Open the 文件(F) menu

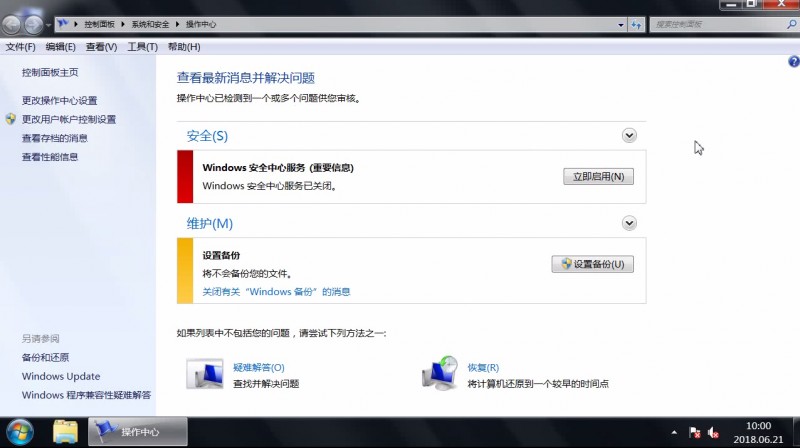20,47
